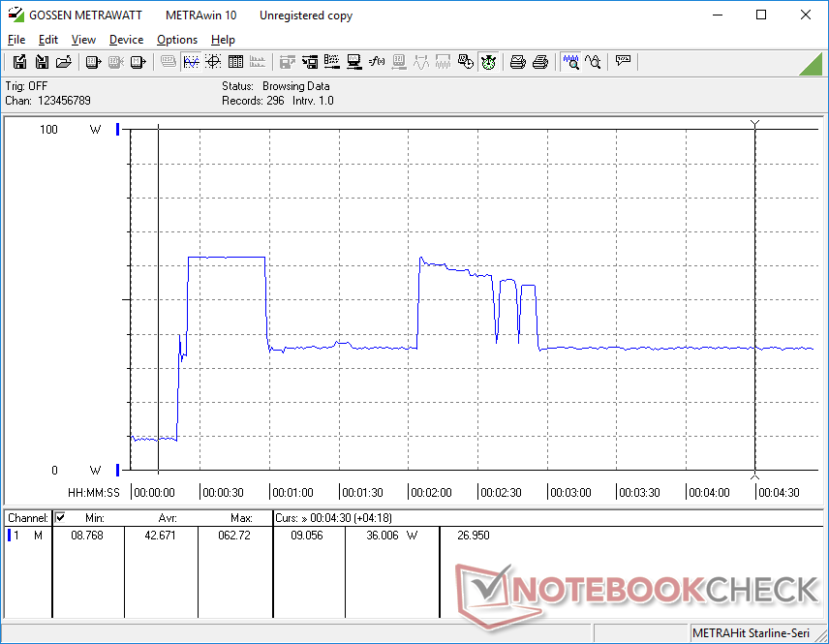Toggle the Channel checkbox in the table header

tap(60, 517)
